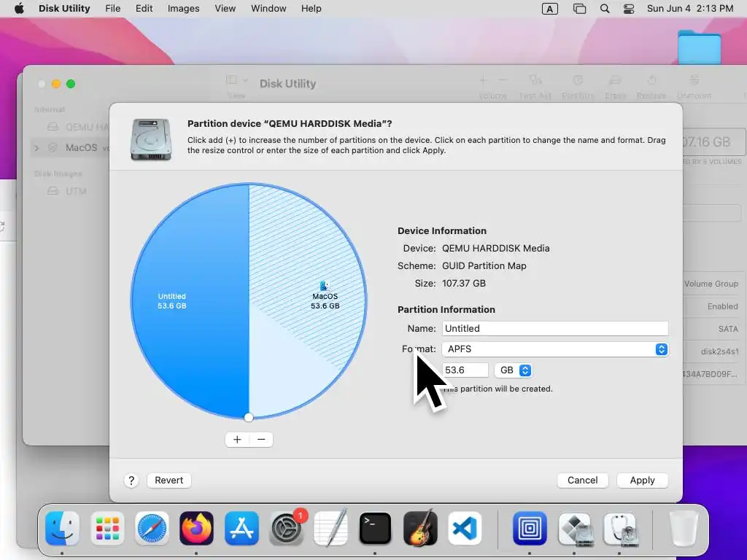
Task: Open the Apple menu
Action: [x=19, y=9]
